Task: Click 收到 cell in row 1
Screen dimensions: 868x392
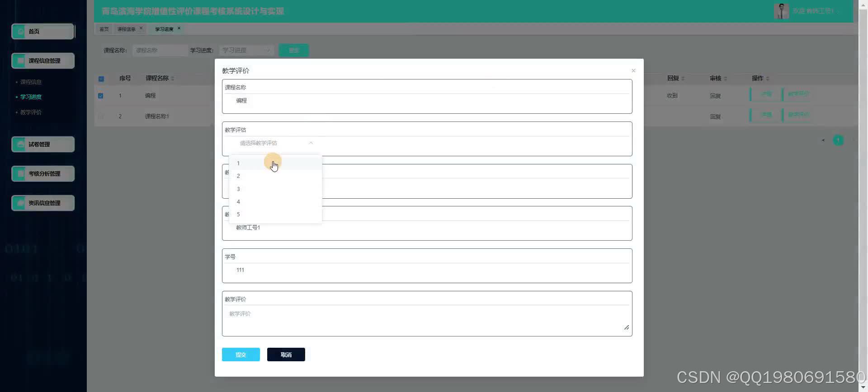Action: pyautogui.click(x=672, y=96)
